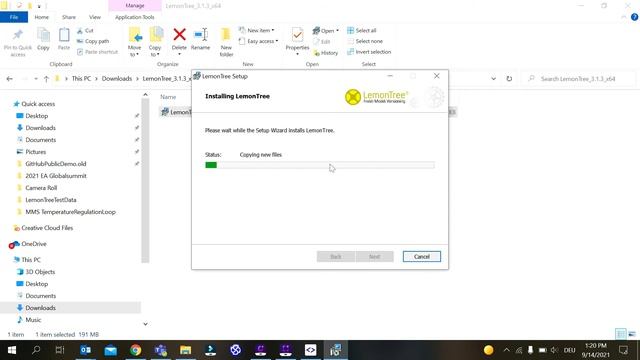
Task: Show hidden system tray icons
Action: coord(507,350)
